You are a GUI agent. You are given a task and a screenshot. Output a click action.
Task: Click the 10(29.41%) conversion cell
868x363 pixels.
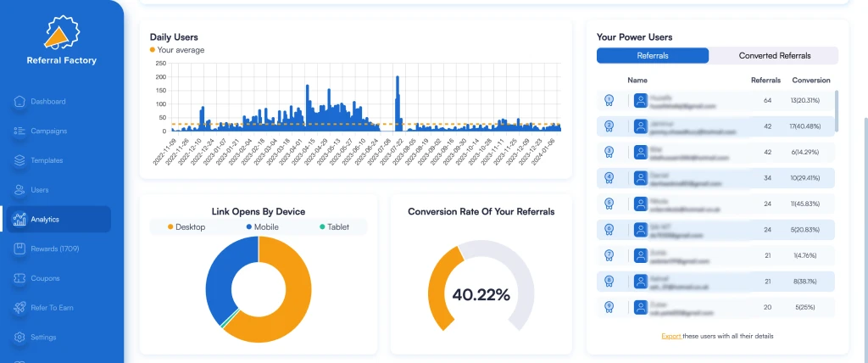805,178
